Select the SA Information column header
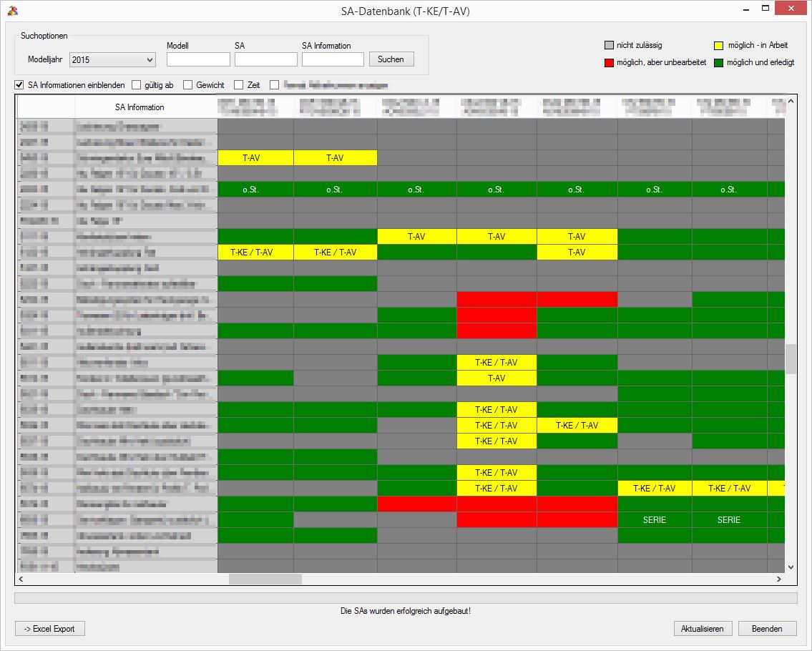 tap(140, 107)
